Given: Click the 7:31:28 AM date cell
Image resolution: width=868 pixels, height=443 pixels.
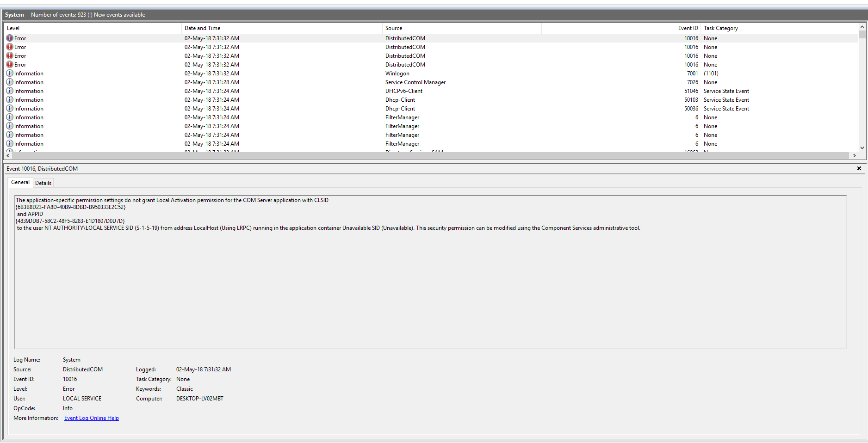Looking at the screenshot, I should [212, 82].
